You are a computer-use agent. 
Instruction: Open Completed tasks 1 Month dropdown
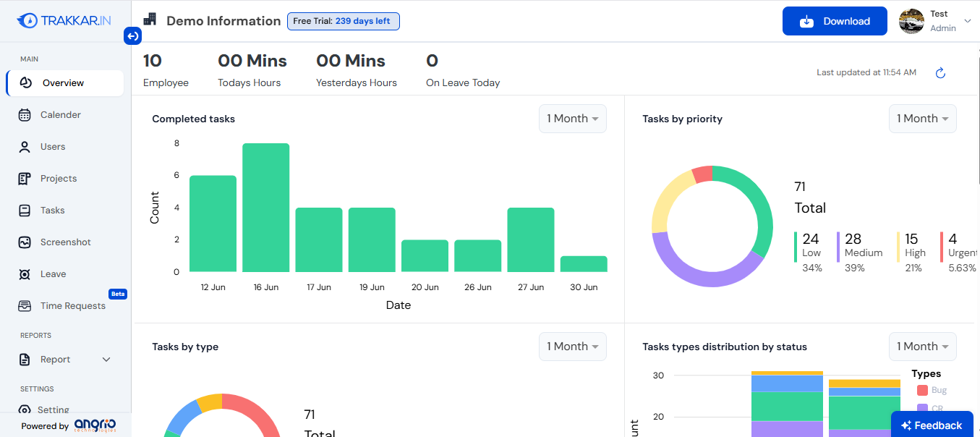coord(573,119)
